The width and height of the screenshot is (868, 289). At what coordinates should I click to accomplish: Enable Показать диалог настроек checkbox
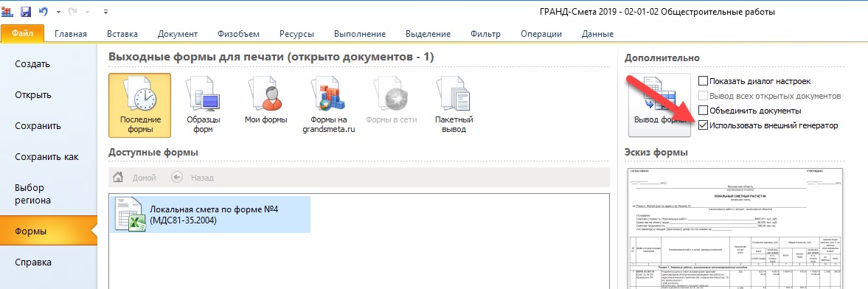[x=703, y=81]
